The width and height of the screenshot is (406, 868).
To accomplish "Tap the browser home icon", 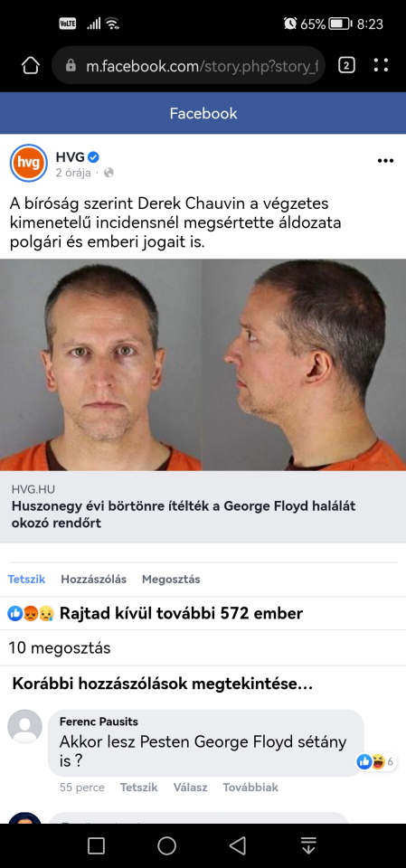I will pos(31,66).
